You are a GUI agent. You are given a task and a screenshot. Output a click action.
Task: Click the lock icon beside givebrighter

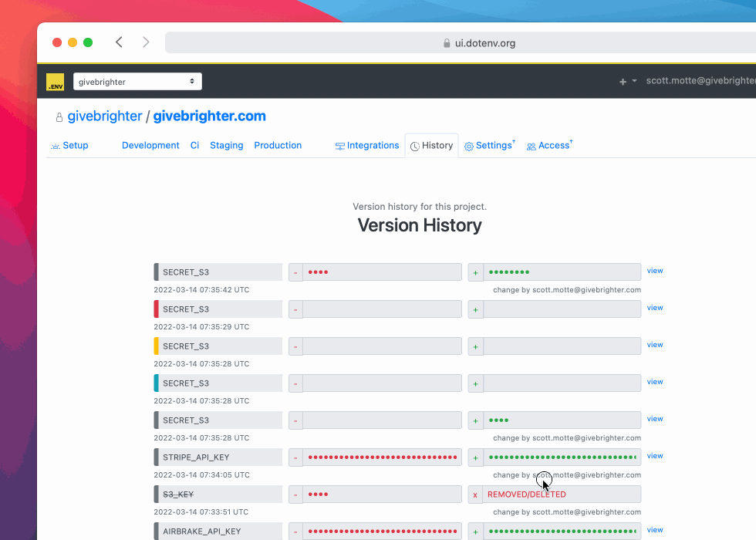tap(59, 117)
